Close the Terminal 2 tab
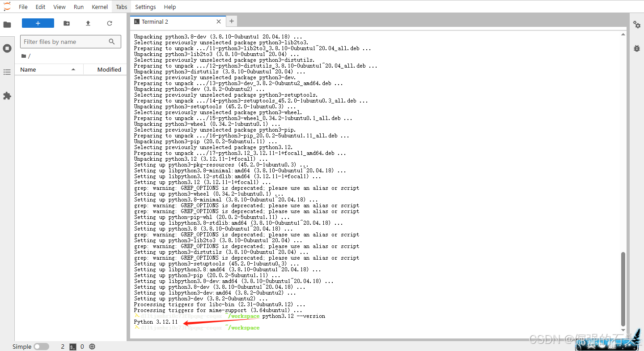644x351 pixels. pyautogui.click(x=219, y=21)
